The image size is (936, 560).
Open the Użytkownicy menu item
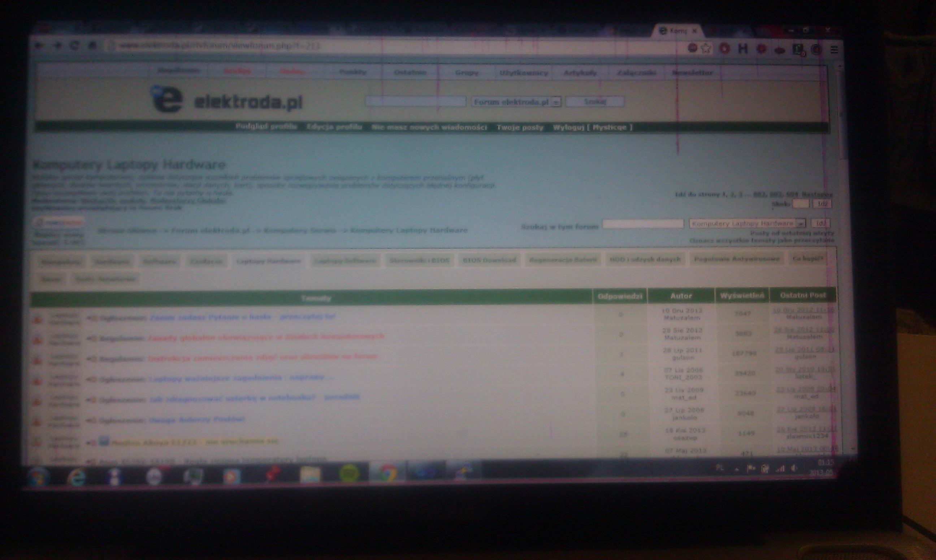point(524,73)
